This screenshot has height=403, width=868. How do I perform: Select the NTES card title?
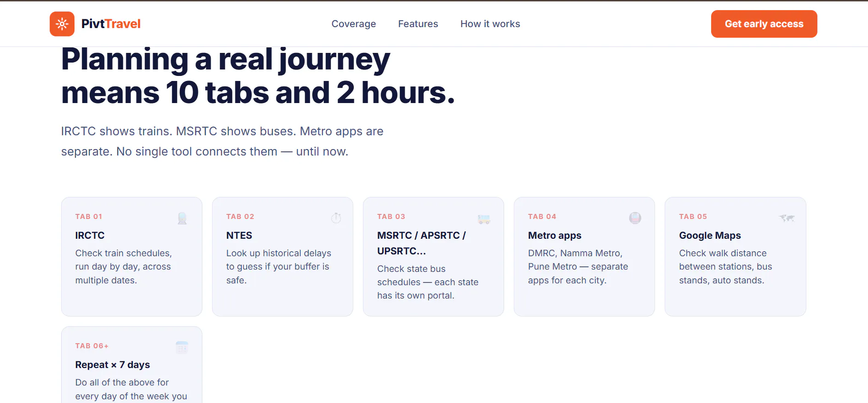(x=239, y=236)
